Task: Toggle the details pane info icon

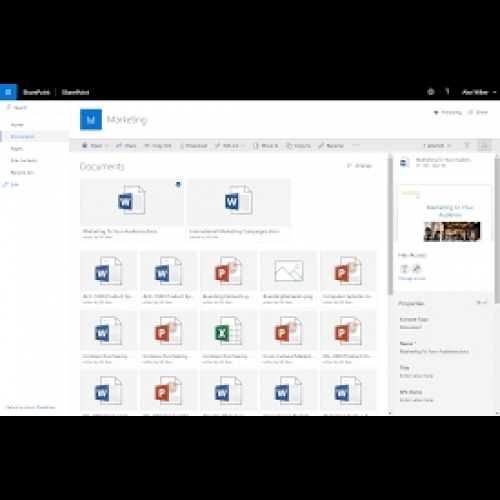Action: point(485,145)
